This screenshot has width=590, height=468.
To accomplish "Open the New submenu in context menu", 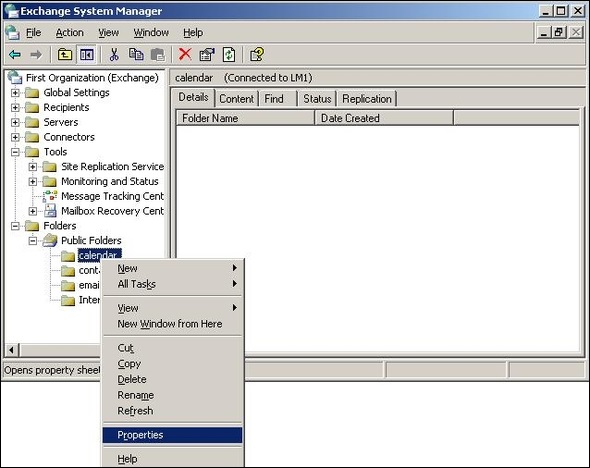I will click(x=173, y=268).
